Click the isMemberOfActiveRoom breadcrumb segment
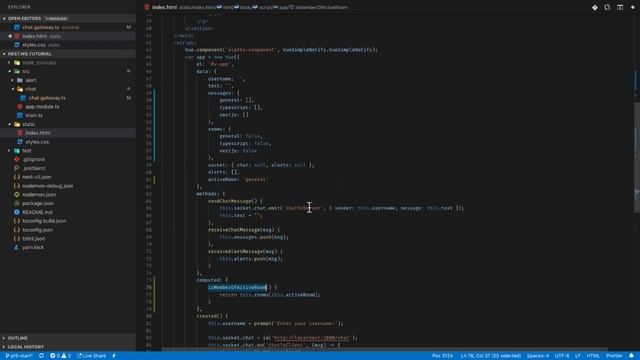640x360 pixels. (x=321, y=7)
